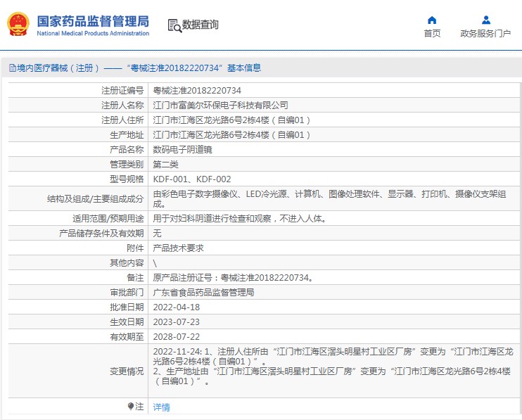Click the 数据查询 magnifier document icon
Image resolution: width=522 pixels, height=420 pixels.
click(x=174, y=25)
